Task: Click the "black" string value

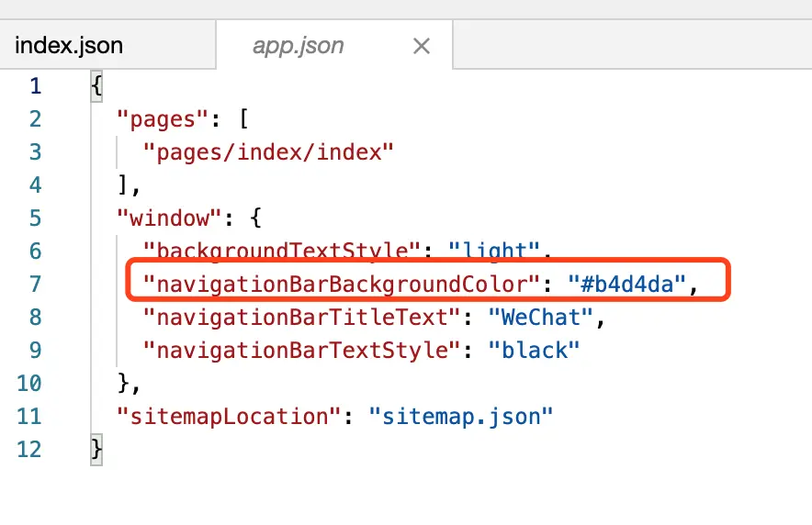Action: click(x=534, y=351)
